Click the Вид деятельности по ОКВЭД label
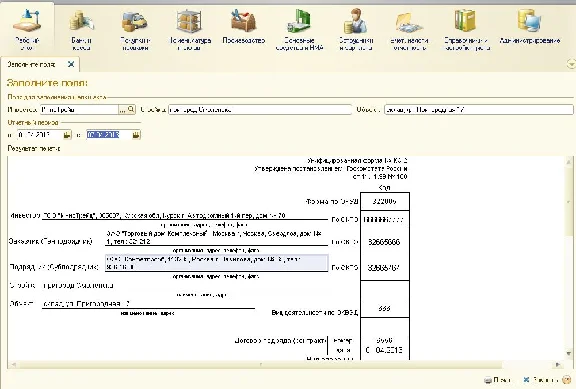The image size is (576, 389). [314, 312]
